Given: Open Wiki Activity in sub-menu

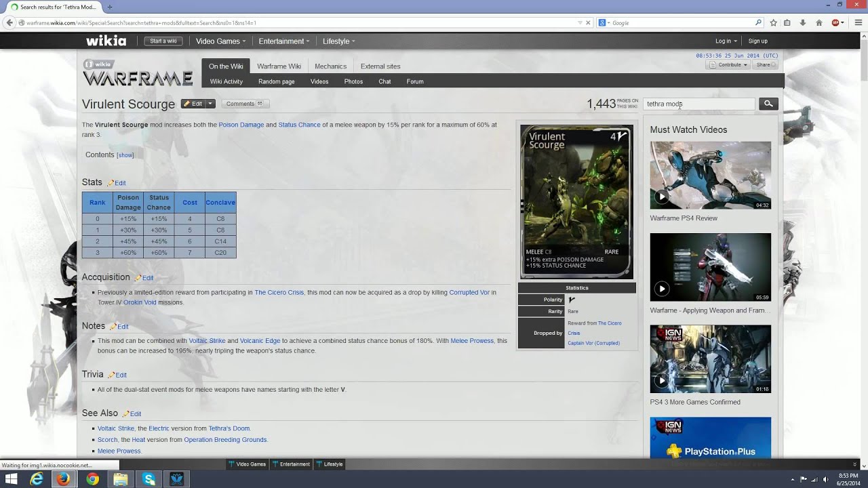Looking at the screenshot, I should click(226, 81).
